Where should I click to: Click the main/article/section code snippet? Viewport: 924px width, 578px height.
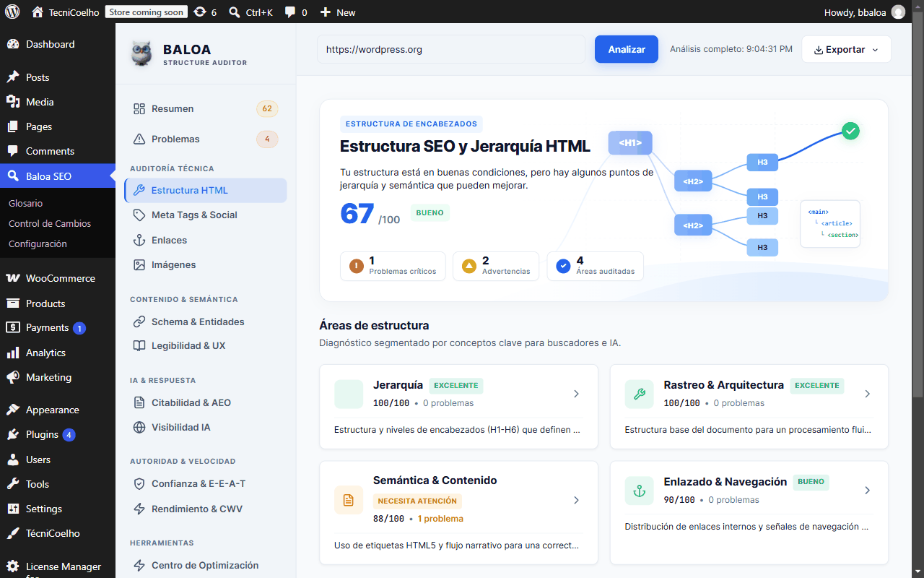tap(830, 224)
